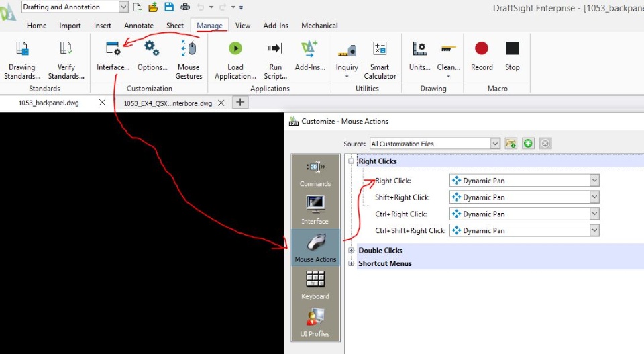Switch to the Annotate ribbon tab

139,26
